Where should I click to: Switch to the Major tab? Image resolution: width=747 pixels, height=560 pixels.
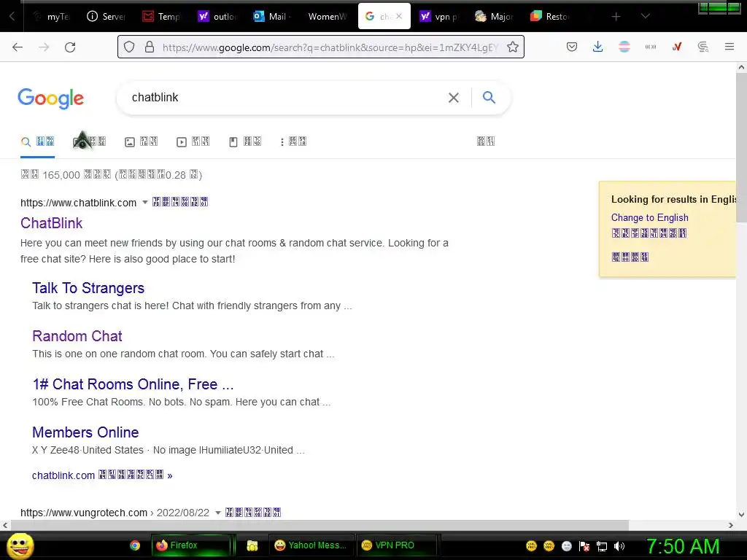click(x=494, y=16)
